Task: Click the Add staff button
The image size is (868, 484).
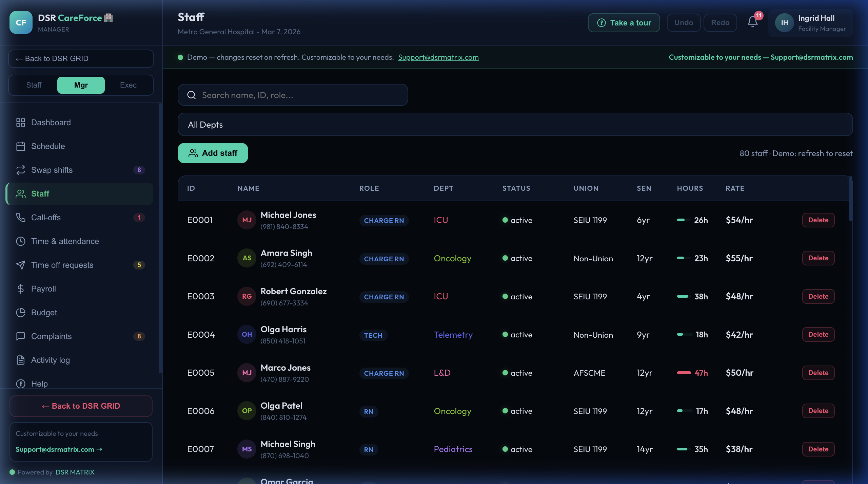Action: 213,153
